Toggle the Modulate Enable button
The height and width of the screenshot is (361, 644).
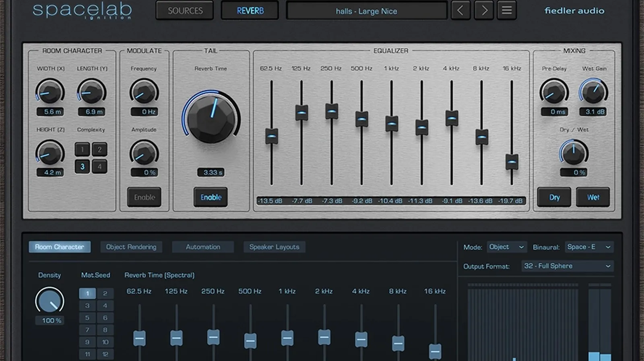(x=144, y=197)
